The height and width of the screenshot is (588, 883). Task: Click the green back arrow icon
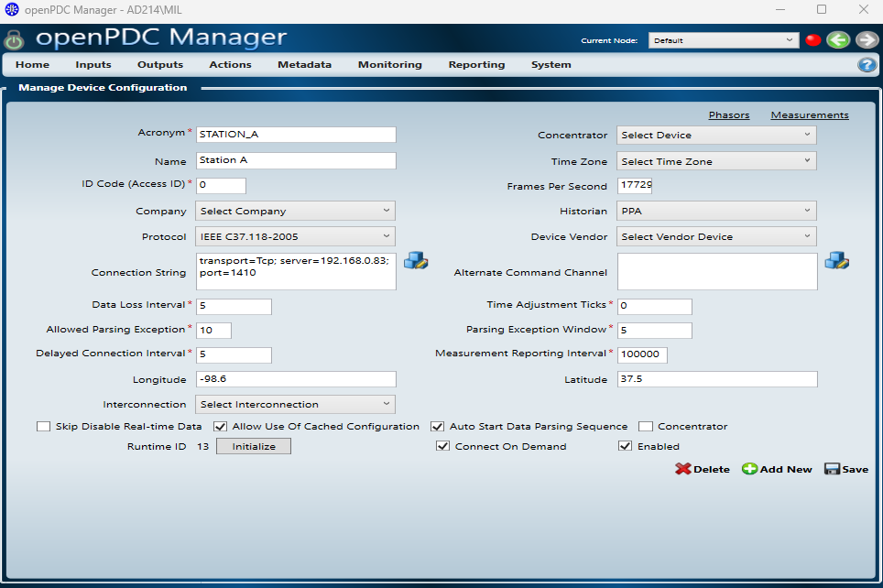(837, 39)
